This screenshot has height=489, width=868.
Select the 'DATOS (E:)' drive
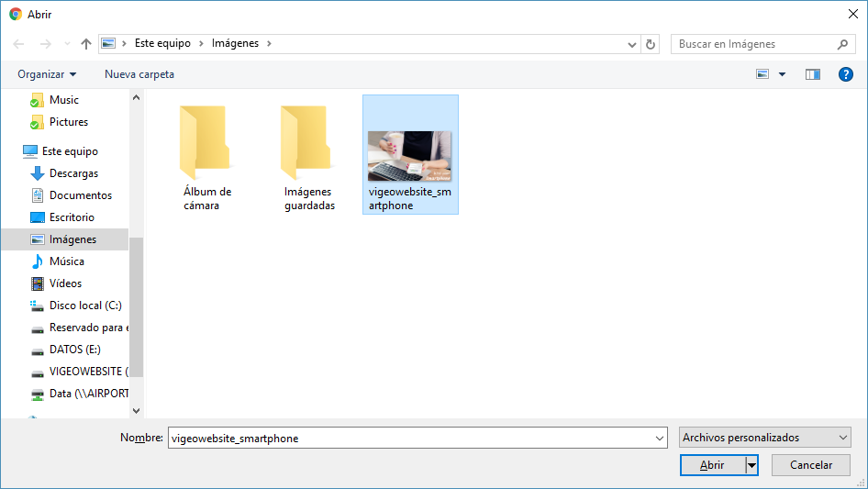pos(74,350)
